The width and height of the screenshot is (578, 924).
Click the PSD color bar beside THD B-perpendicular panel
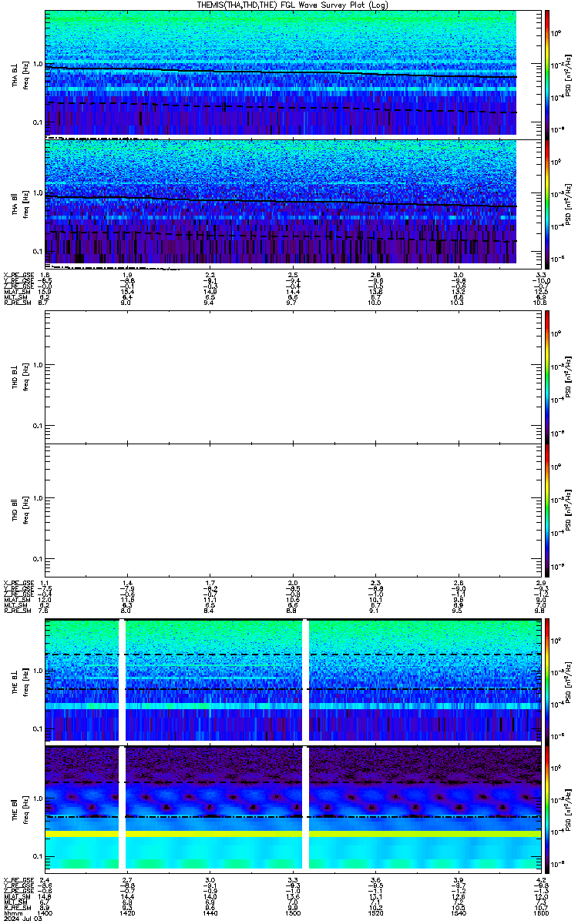547,376
